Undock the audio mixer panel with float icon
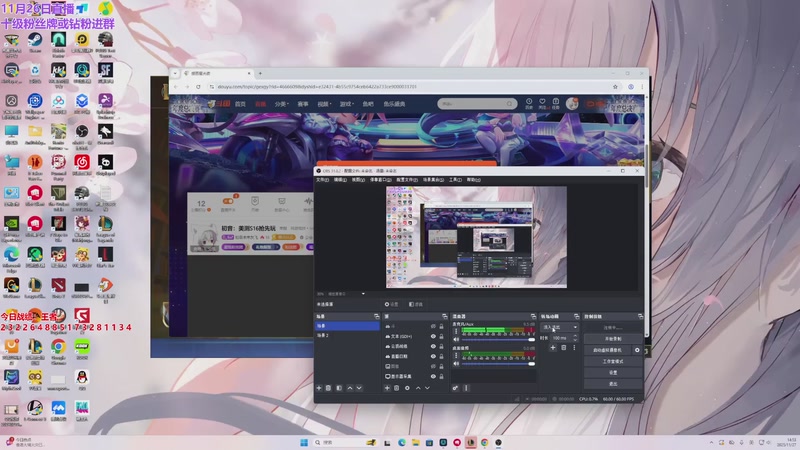800x450 pixels. click(533, 317)
